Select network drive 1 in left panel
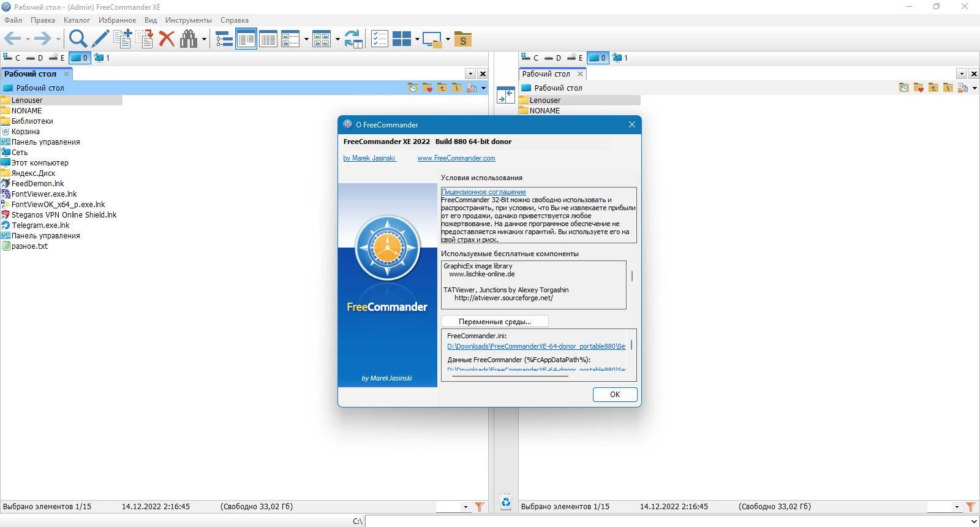The width and height of the screenshot is (980, 527). (x=102, y=58)
